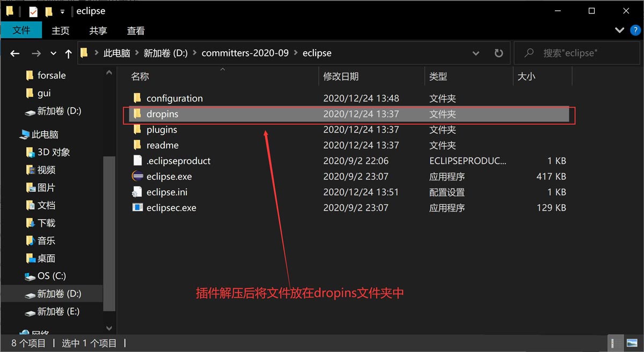Open Customize Quick Access Toolbar dropdown

point(63,11)
